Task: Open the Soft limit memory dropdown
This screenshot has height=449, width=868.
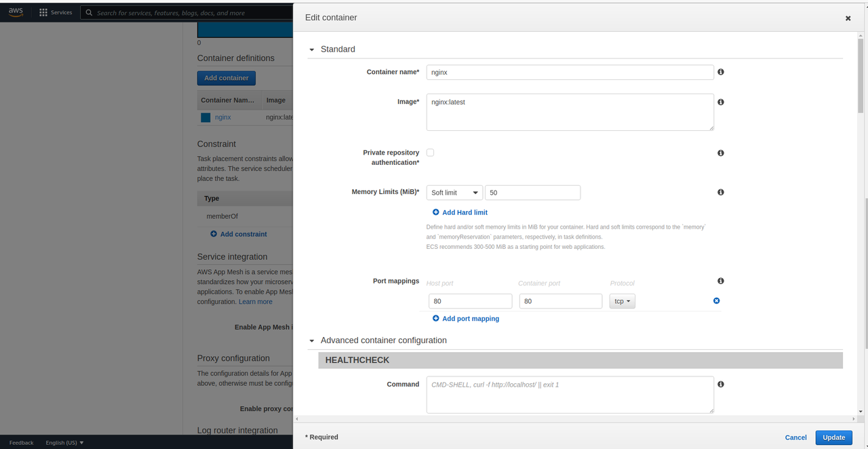Action: pyautogui.click(x=454, y=193)
